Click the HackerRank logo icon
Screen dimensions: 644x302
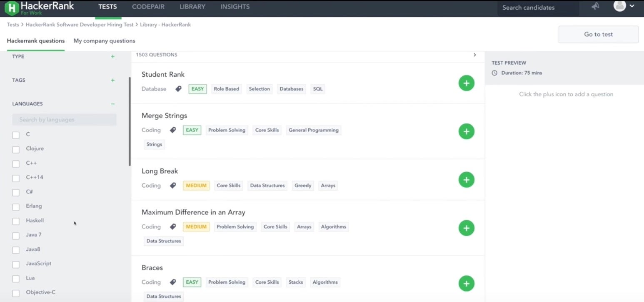coord(11,8)
